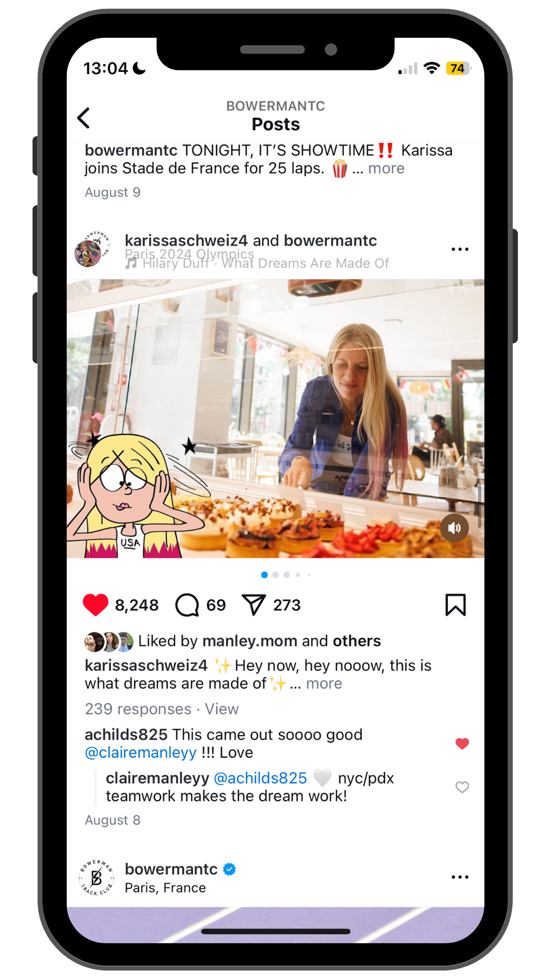Save the post with the bookmark icon
551x980 pixels.
pyautogui.click(x=456, y=605)
